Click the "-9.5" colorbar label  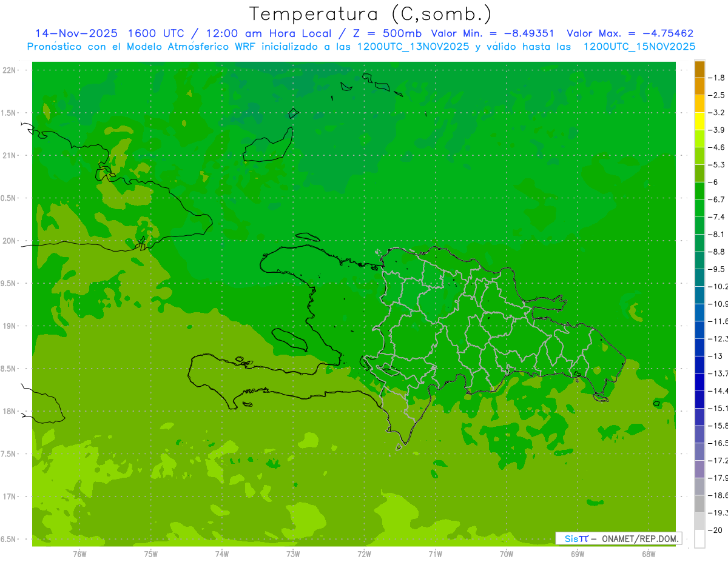717,269
